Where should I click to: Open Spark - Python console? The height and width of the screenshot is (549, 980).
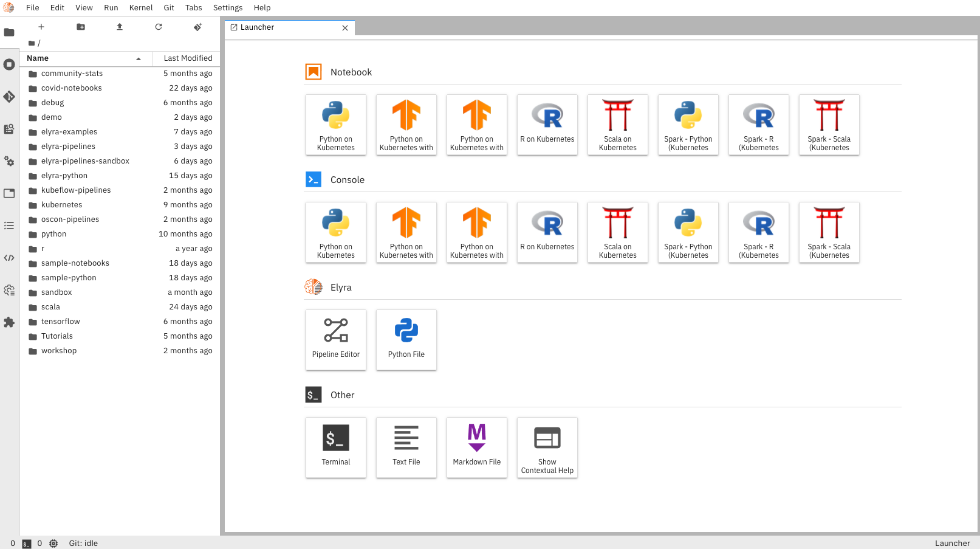coord(688,232)
